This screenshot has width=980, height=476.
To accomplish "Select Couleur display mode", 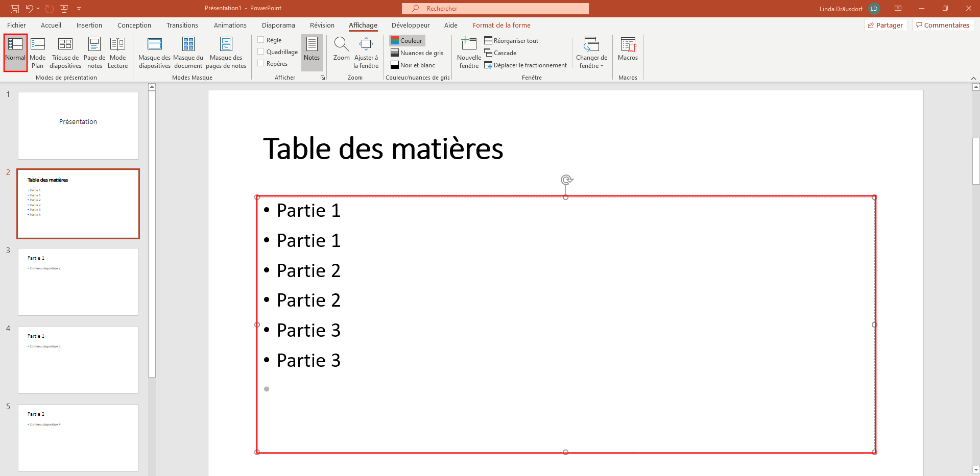I will coord(407,40).
